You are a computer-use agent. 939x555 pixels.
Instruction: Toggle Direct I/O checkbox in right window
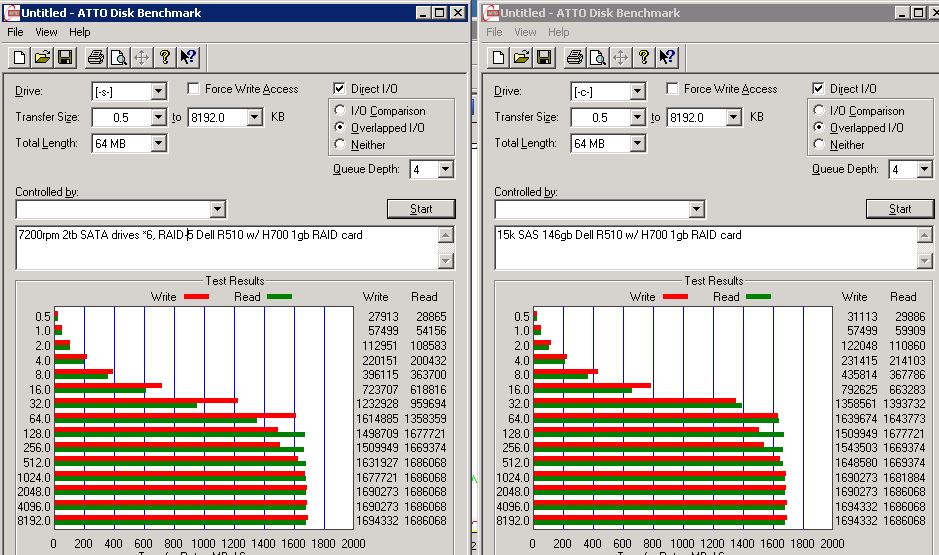pyautogui.click(x=818, y=89)
